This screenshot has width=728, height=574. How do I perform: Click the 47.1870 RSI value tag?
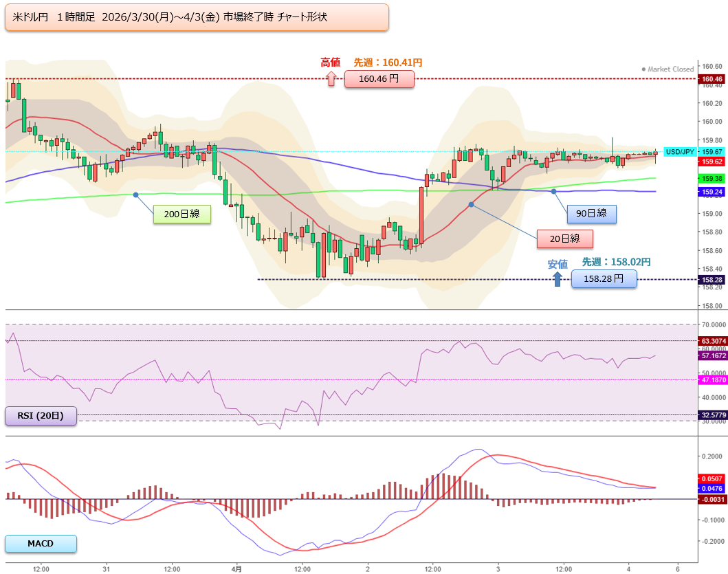click(713, 380)
